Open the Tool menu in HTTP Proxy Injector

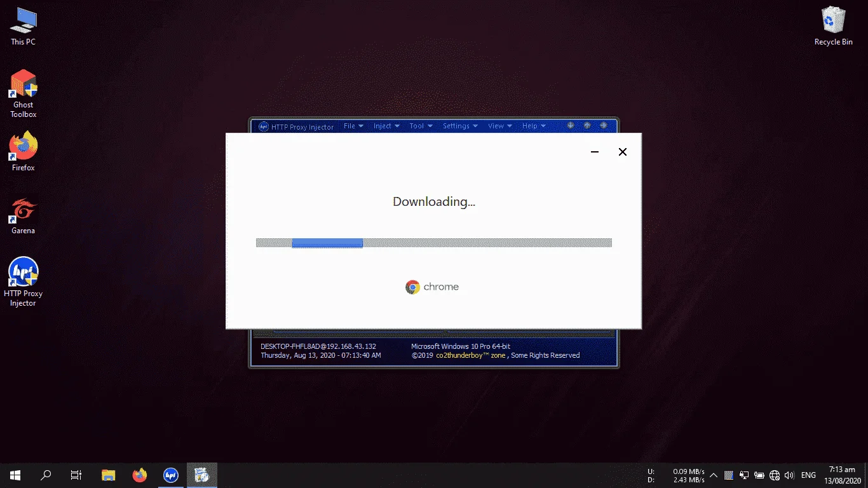(x=421, y=126)
